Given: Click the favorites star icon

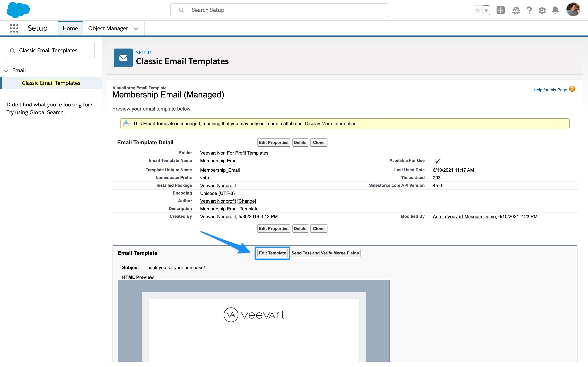Looking at the screenshot, I should [x=478, y=10].
